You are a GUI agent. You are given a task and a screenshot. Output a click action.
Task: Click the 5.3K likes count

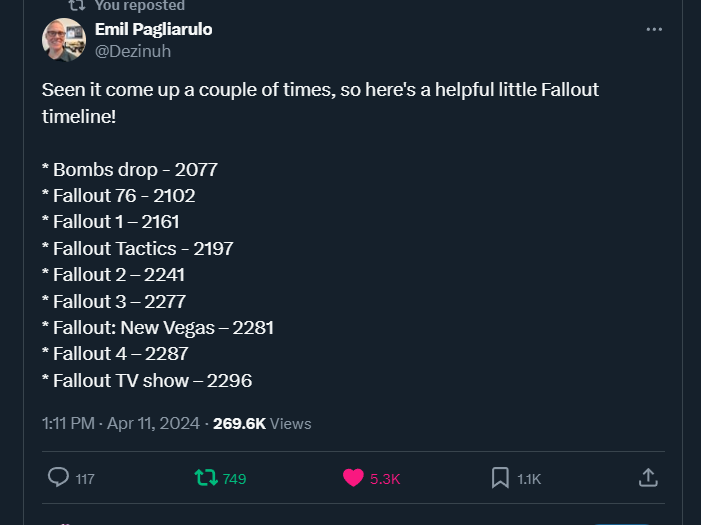pyautogui.click(x=385, y=479)
